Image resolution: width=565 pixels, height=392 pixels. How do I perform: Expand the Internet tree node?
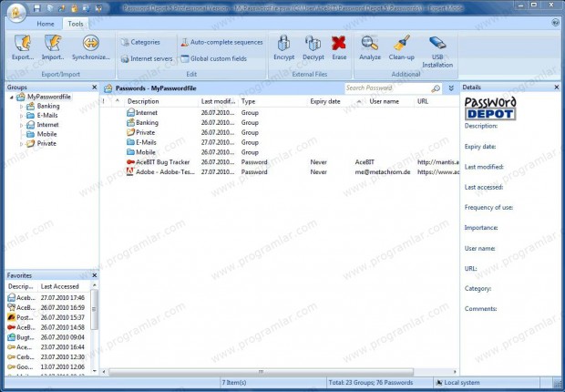point(21,125)
